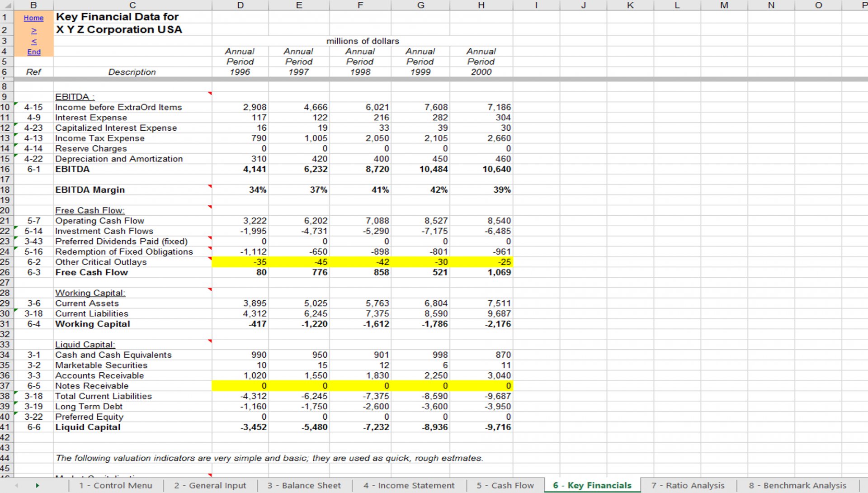868x493 pixels.
Task: Select Cash and Cash Equivalents 990 cell
Action: point(240,355)
